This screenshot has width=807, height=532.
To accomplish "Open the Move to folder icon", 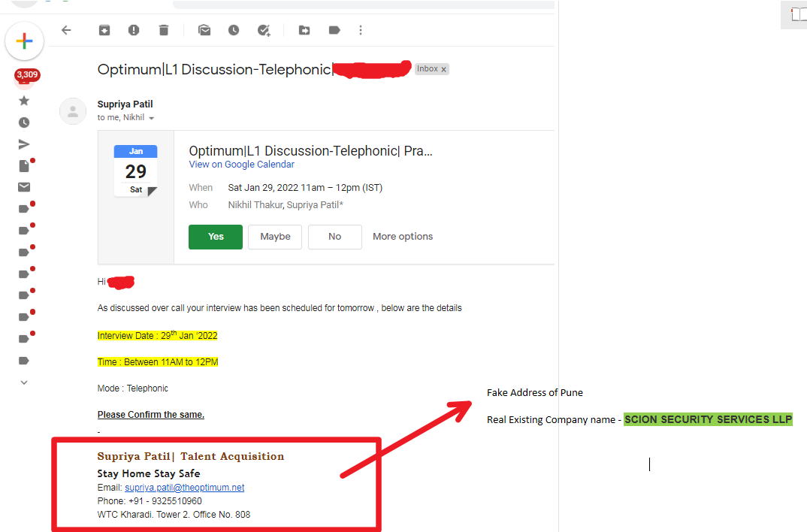I will [304, 30].
